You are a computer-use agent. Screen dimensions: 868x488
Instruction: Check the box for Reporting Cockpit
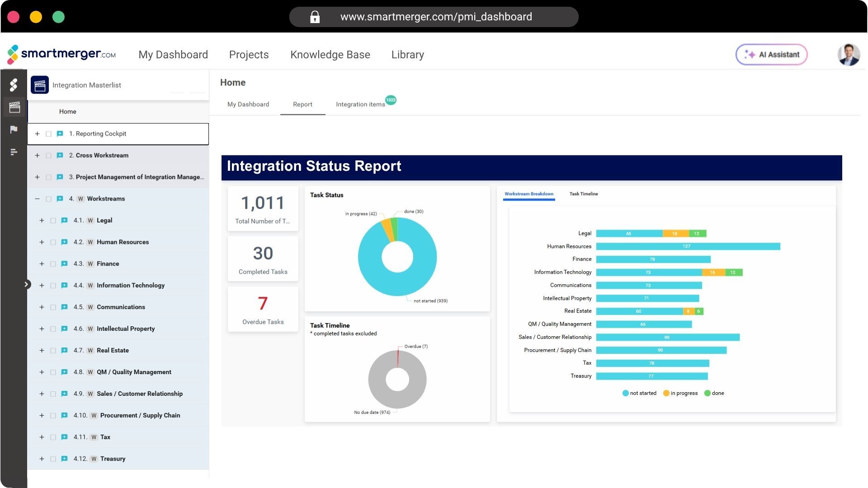pos(48,134)
